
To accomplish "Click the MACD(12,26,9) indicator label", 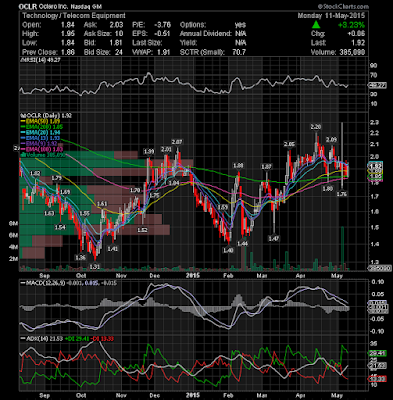I will point(43,283).
